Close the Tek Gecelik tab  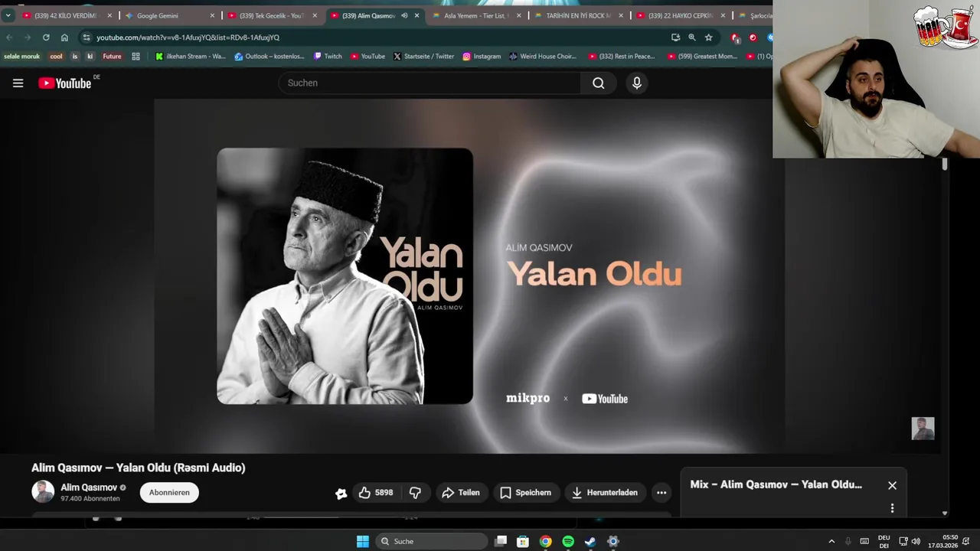[x=315, y=15]
